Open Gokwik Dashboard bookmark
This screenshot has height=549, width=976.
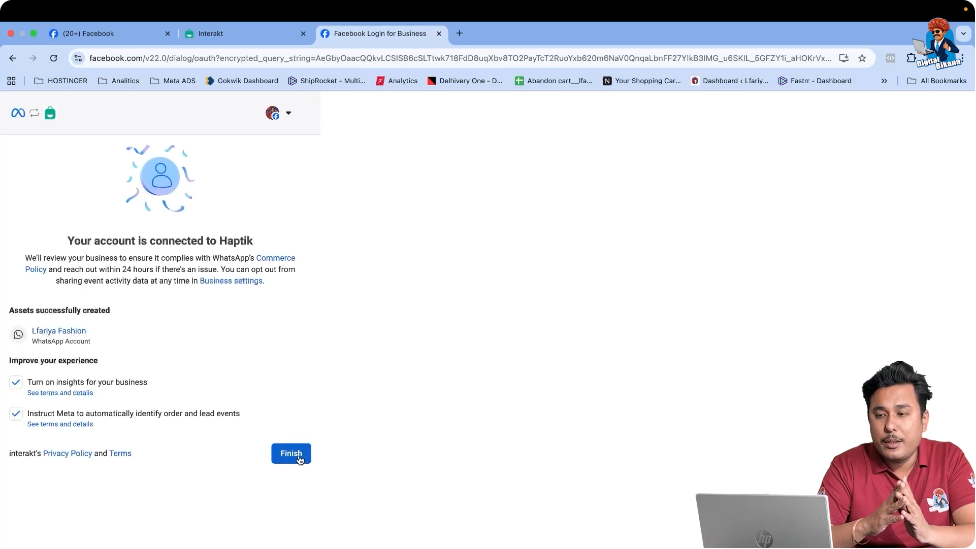pyautogui.click(x=242, y=81)
